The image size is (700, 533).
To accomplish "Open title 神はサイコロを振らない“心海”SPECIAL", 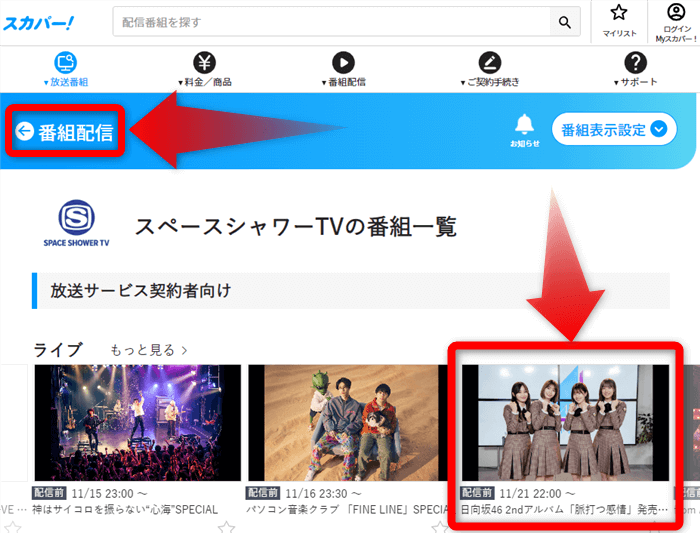I will (125, 510).
